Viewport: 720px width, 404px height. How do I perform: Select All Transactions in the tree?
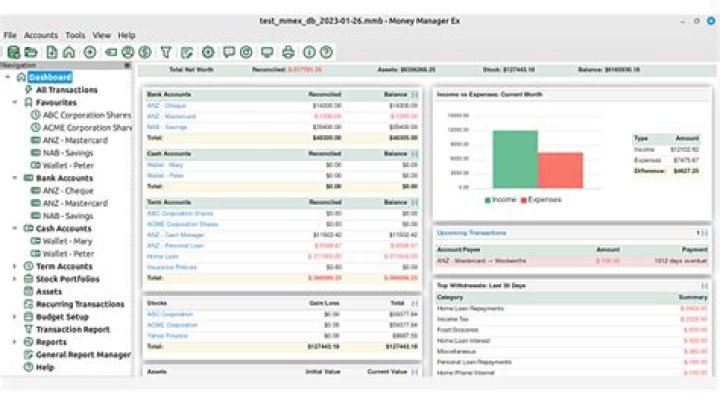point(67,90)
